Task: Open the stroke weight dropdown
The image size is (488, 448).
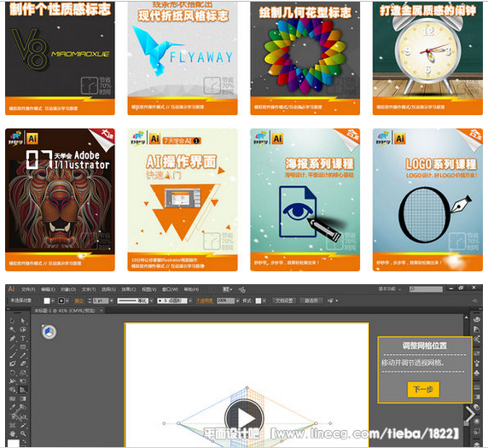Action: point(112,300)
